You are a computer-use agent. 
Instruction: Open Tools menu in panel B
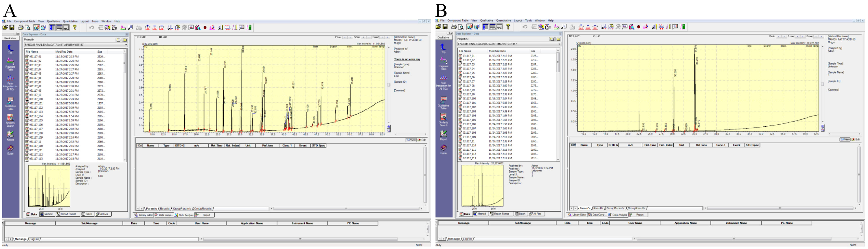click(528, 21)
